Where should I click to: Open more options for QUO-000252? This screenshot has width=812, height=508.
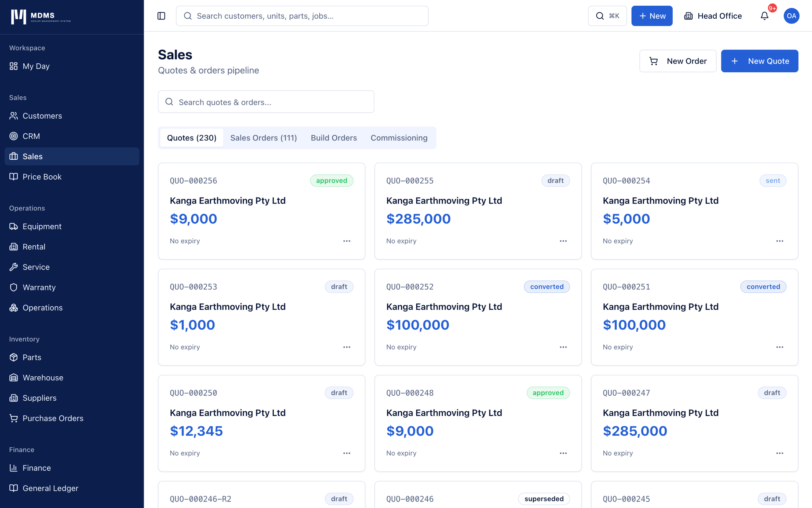(x=563, y=347)
